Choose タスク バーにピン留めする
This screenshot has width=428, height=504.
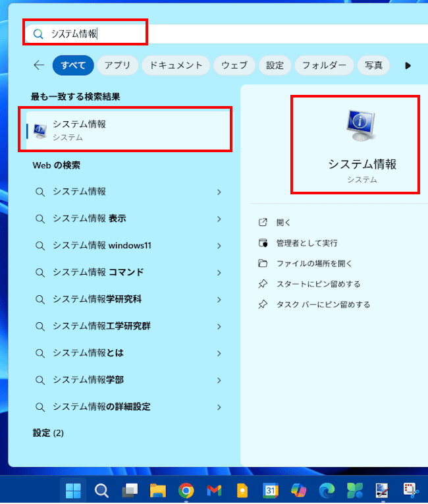coord(323,304)
